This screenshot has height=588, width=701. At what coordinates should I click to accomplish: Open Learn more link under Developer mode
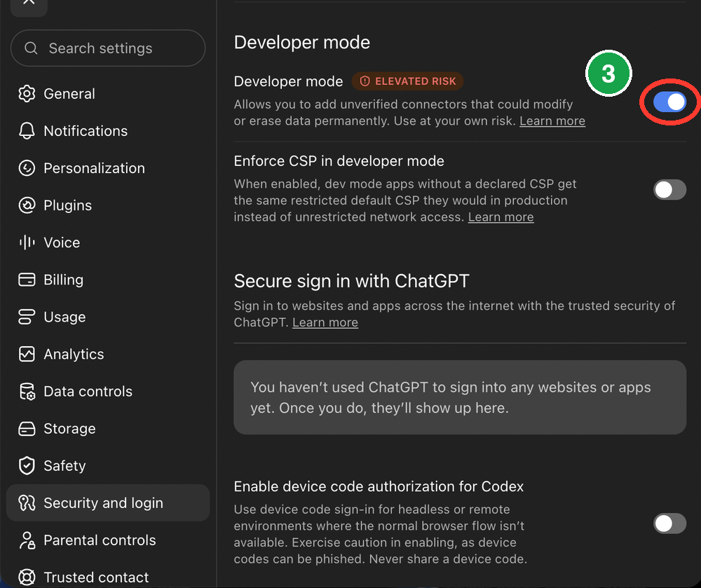coord(552,121)
